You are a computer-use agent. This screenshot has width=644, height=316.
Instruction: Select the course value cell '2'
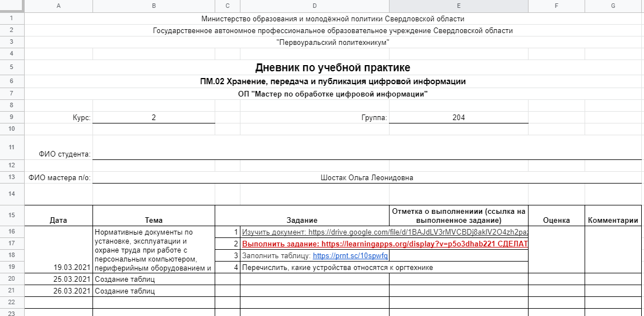[x=154, y=117]
